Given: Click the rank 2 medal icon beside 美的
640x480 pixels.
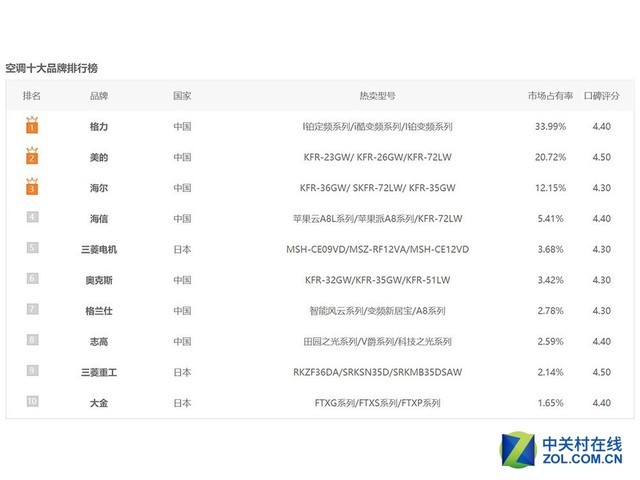Looking at the screenshot, I should (x=32, y=157).
